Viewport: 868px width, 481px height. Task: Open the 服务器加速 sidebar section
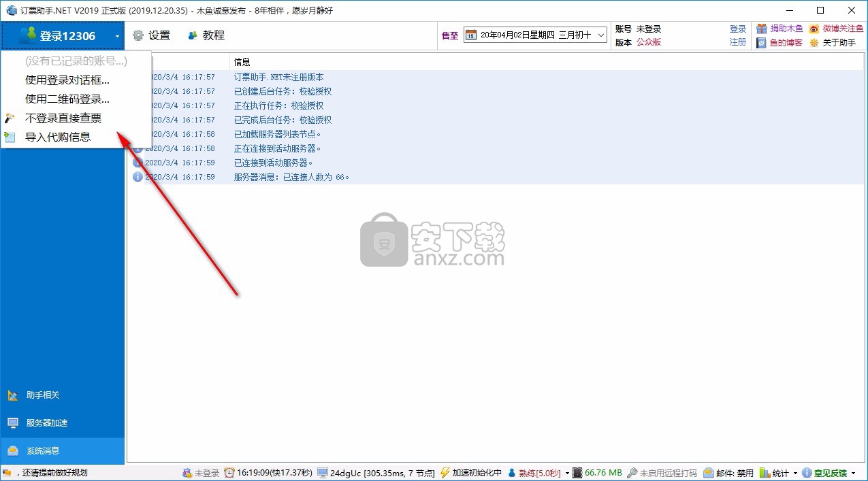click(63, 423)
